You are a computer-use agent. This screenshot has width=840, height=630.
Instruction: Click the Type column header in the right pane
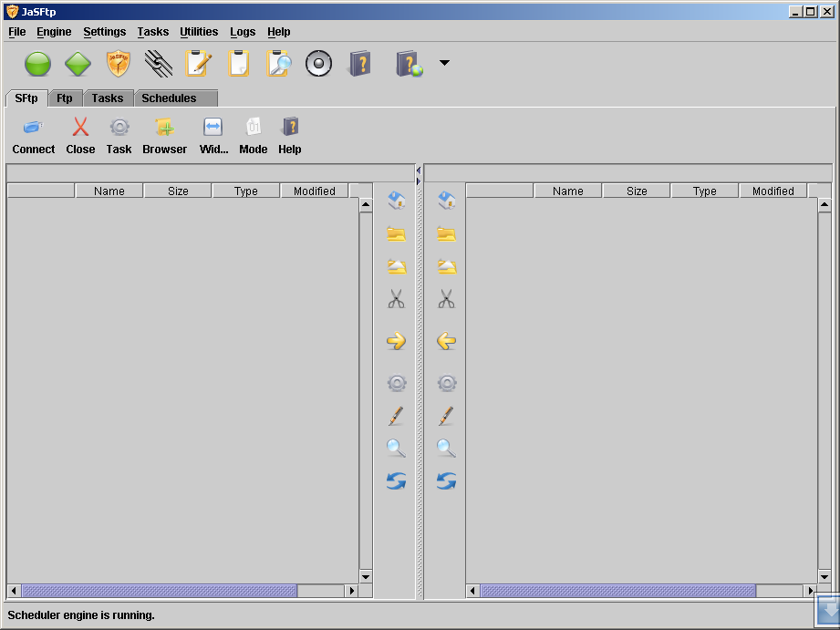tap(704, 191)
